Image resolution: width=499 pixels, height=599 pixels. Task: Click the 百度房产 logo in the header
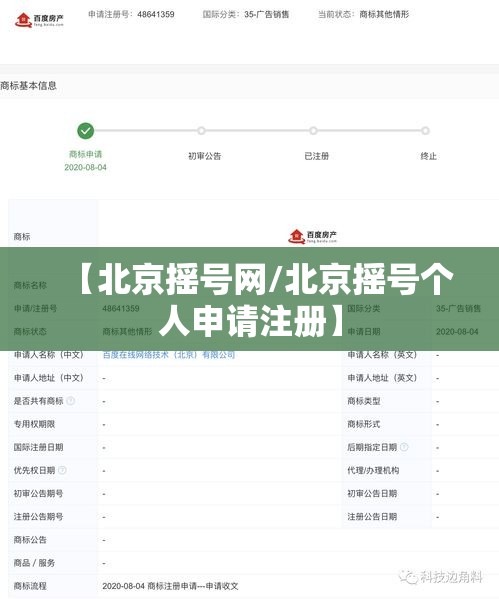39,20
